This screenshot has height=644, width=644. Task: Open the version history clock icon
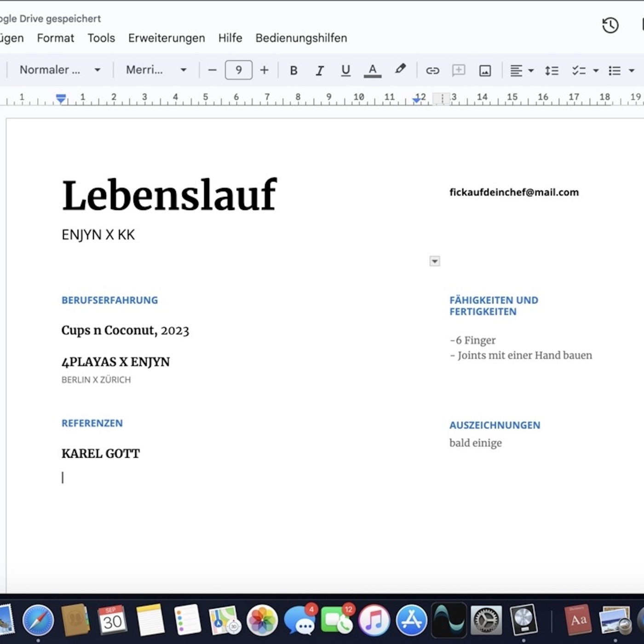pos(610,25)
